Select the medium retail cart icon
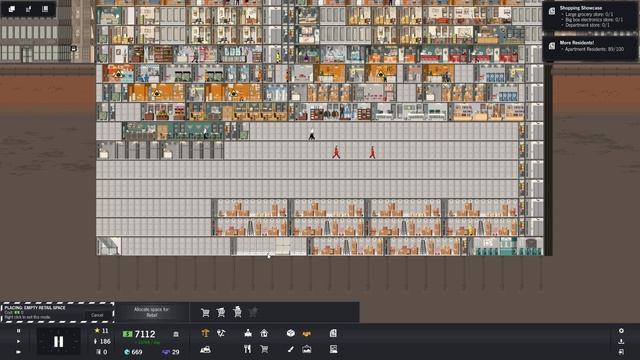Image resolution: width=640 pixels, height=360 pixels. click(221, 313)
